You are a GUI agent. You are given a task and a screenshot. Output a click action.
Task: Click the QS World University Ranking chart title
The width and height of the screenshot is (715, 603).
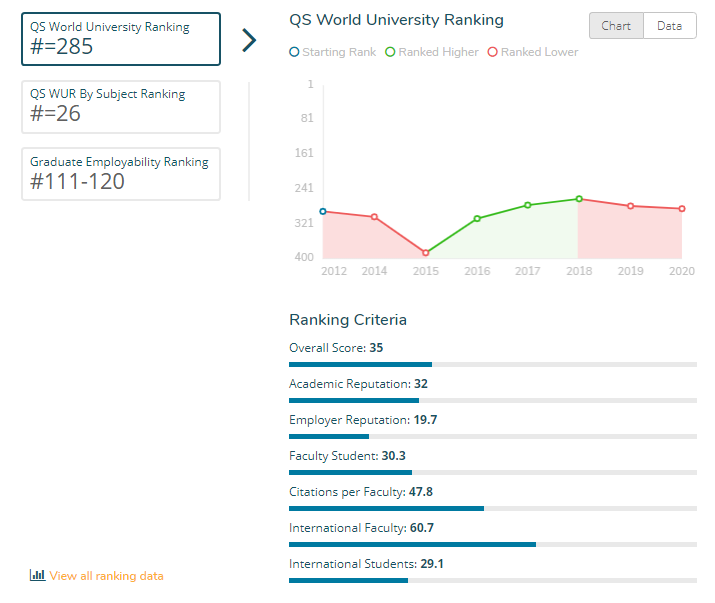pyautogui.click(x=396, y=20)
